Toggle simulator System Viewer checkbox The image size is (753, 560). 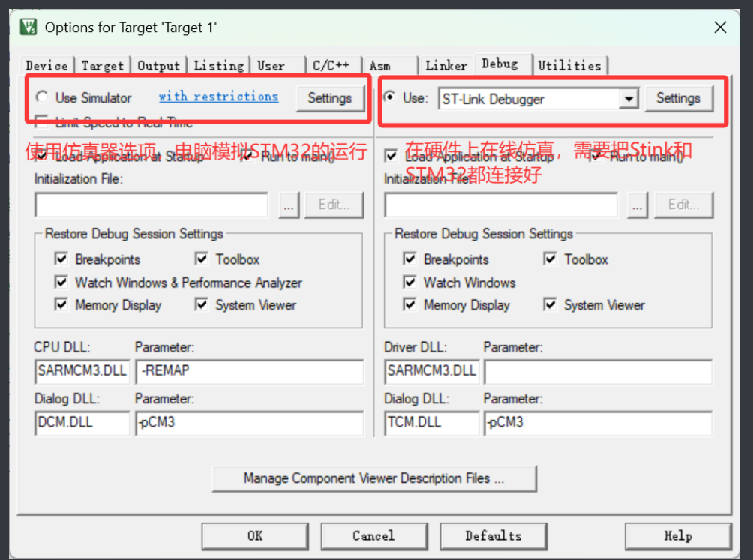click(x=202, y=304)
